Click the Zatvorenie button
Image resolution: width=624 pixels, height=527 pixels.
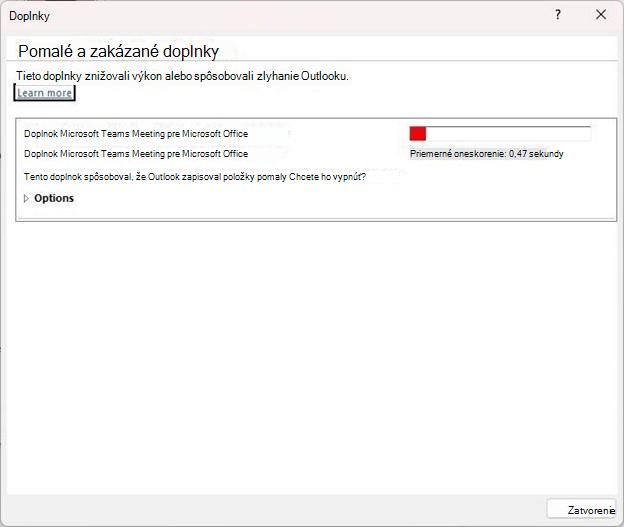[x=581, y=509]
